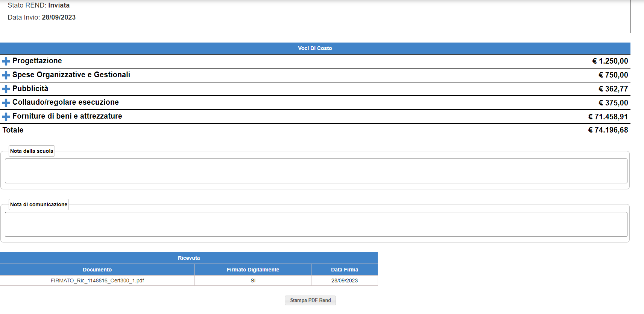The height and width of the screenshot is (314, 644).
Task: Open Forniture di beni e attrezzature plus icon
Action: [6, 117]
